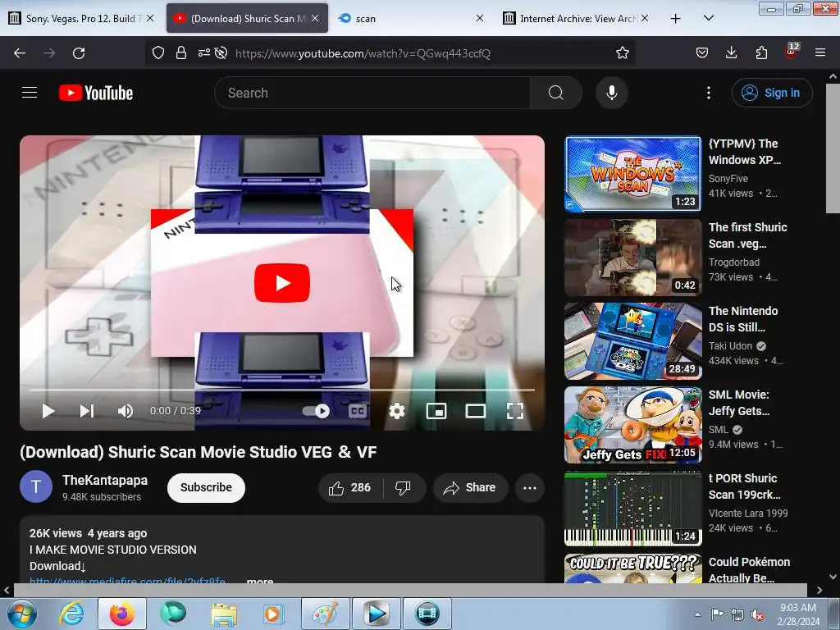
Task: Close the active YouTube tab
Action: coord(315,18)
